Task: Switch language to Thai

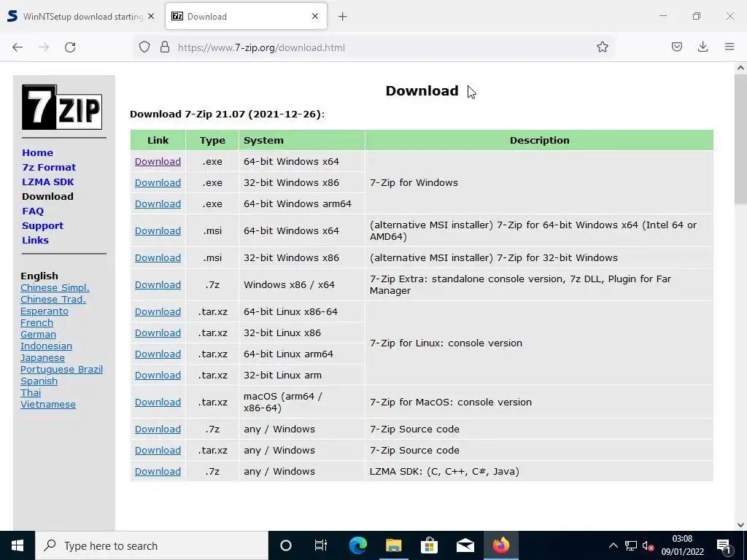Action: 31,393
